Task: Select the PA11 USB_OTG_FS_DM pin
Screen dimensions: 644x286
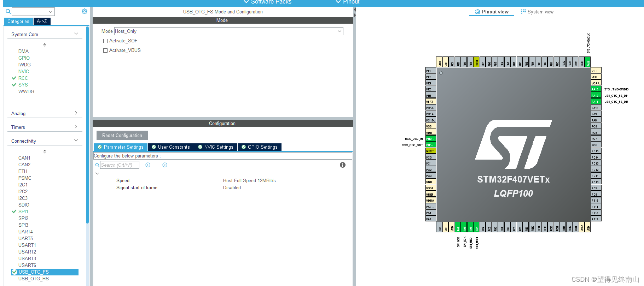Action: pos(596,102)
